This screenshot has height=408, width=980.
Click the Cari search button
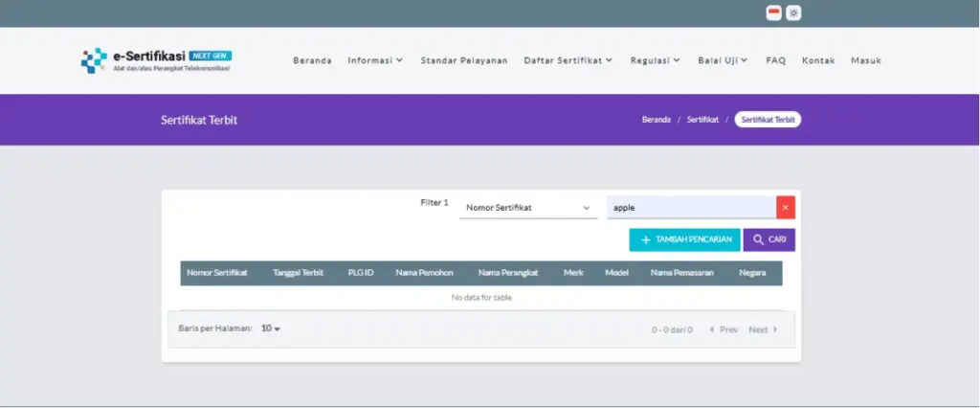768,239
